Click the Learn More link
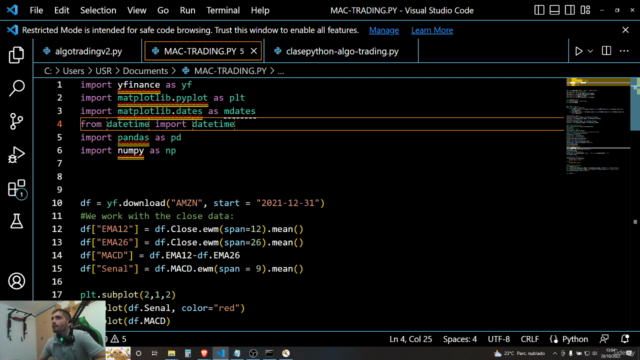 [x=432, y=30]
